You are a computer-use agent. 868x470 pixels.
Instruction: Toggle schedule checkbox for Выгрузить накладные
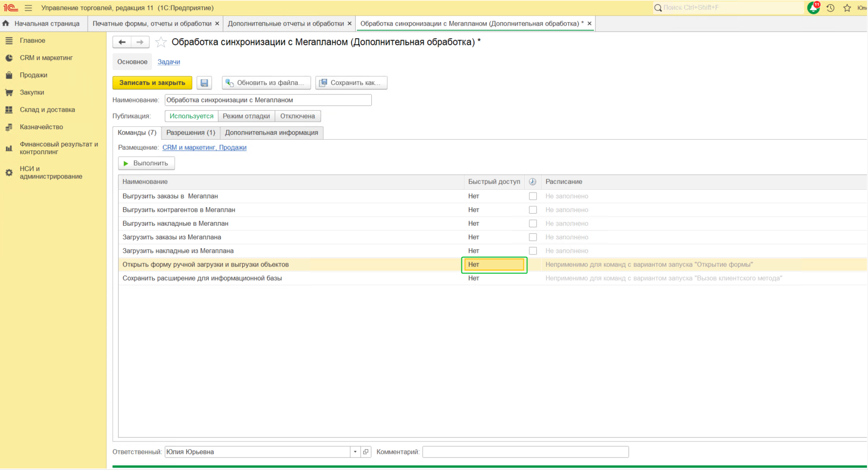(533, 223)
